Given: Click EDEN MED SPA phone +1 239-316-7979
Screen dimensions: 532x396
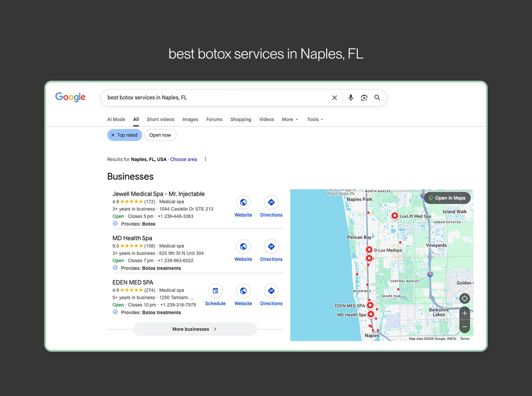Looking at the screenshot, I should point(178,305).
